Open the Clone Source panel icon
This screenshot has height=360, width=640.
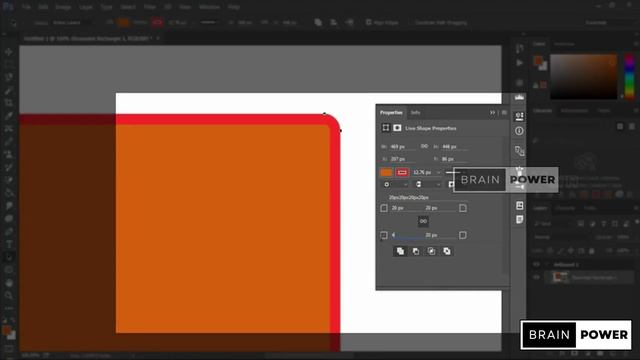coord(519,151)
